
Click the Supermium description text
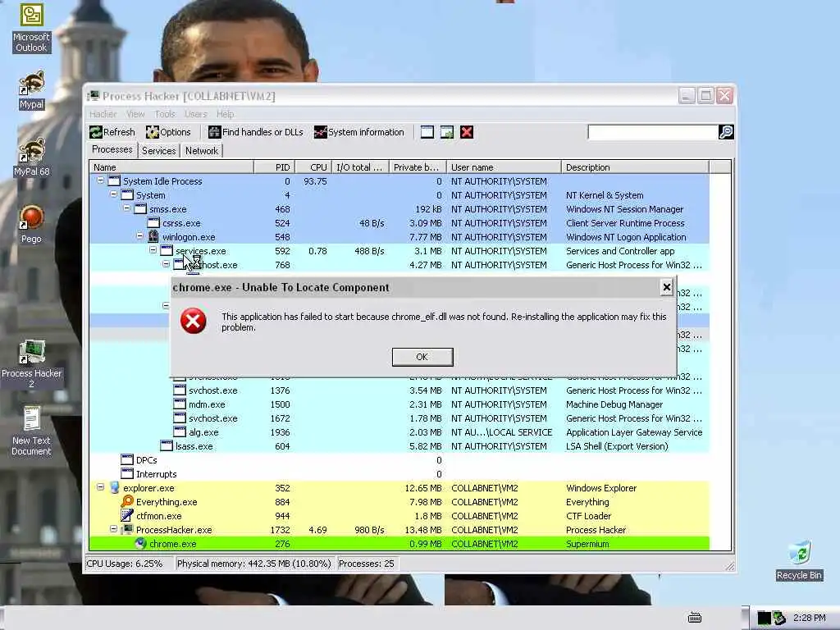[x=587, y=544]
